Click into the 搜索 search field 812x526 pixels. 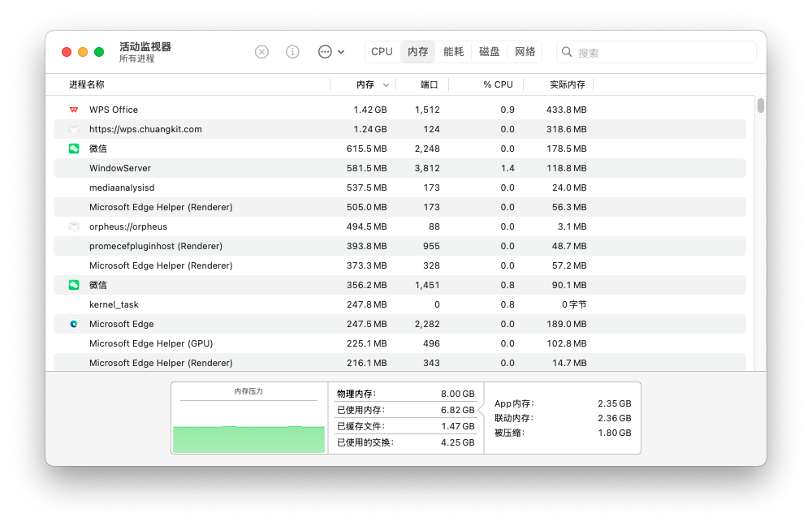[x=662, y=52]
